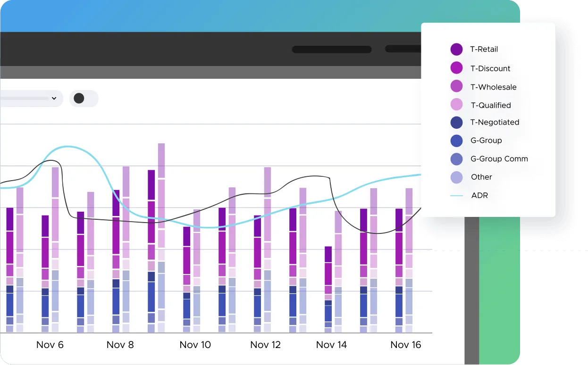Viewport: 588px width, 365px height.
Task: Select the T-Wholesale legend label
Action: coord(494,87)
